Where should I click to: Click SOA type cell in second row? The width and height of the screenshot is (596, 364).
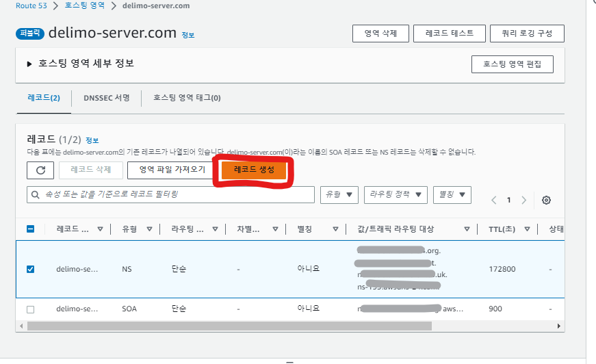click(x=129, y=309)
